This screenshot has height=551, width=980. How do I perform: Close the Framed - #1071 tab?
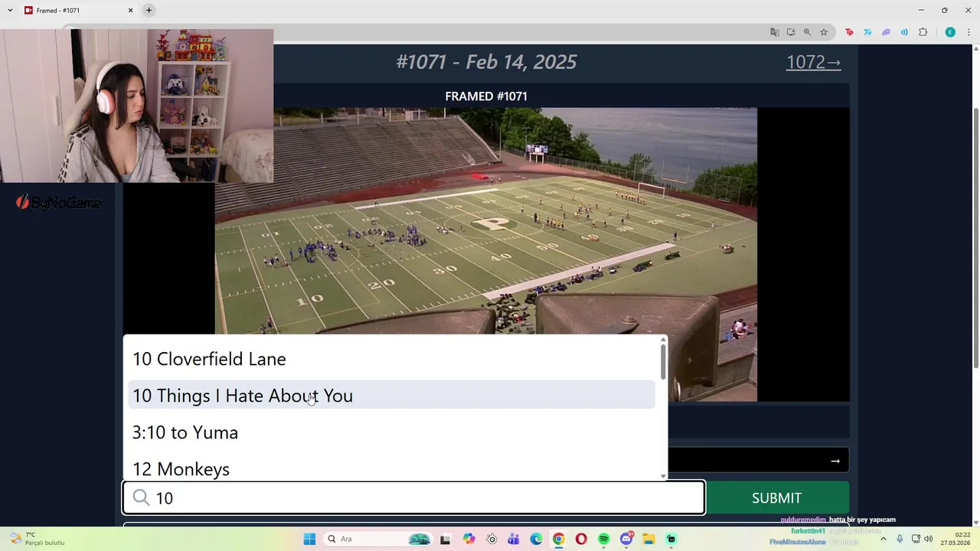click(x=130, y=10)
